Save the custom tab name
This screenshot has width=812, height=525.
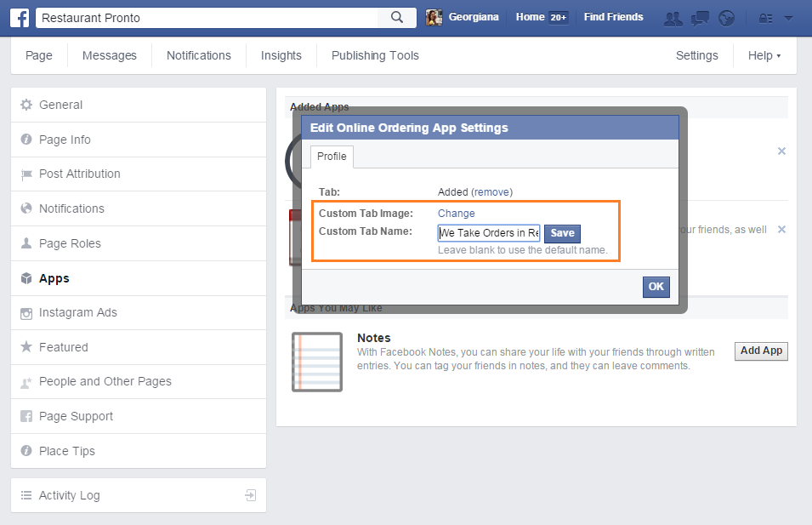point(562,233)
